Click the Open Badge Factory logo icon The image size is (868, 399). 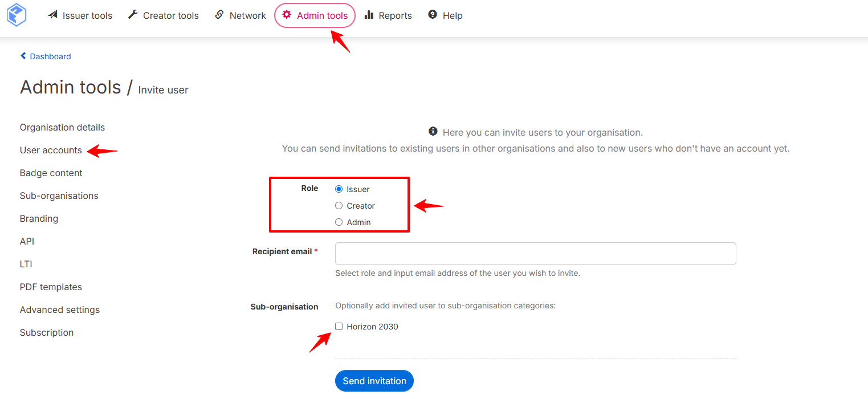17,15
